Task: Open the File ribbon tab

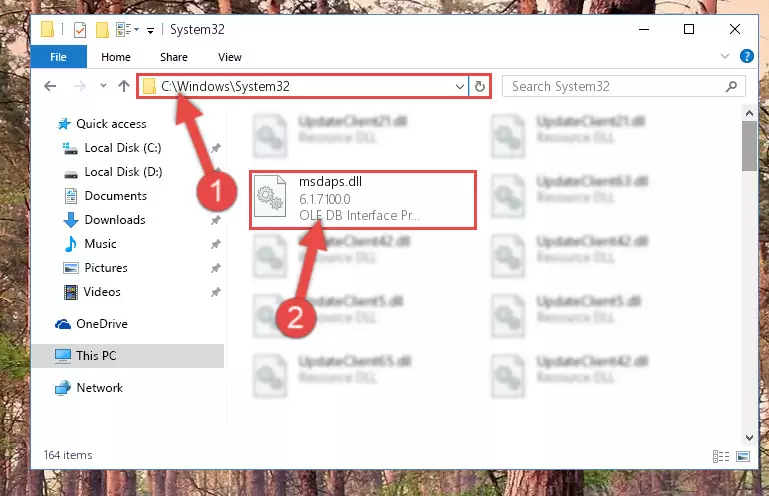Action: point(58,57)
